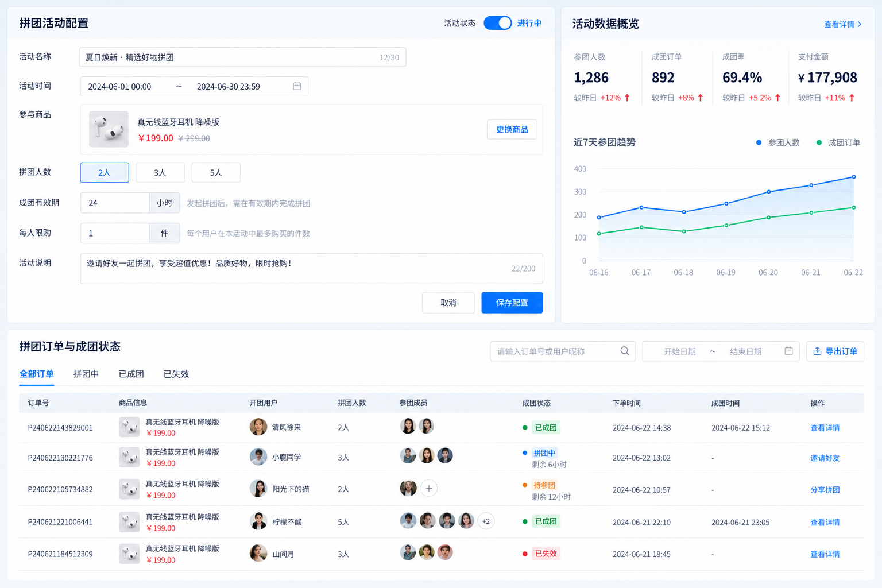Open the 开始日期 picker

[680, 351]
